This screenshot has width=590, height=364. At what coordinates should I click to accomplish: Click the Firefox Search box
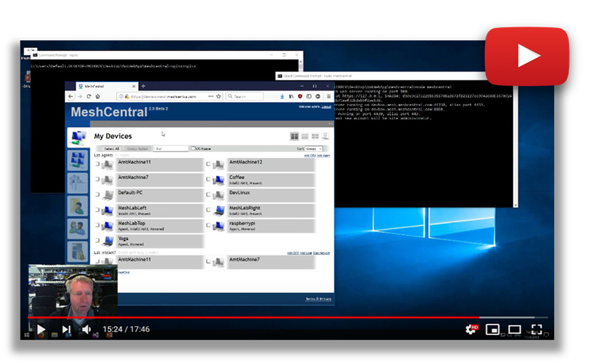(x=245, y=96)
